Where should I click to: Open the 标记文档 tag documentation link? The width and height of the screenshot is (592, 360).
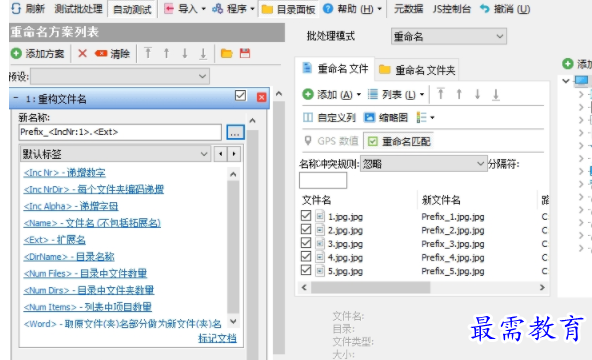217,338
